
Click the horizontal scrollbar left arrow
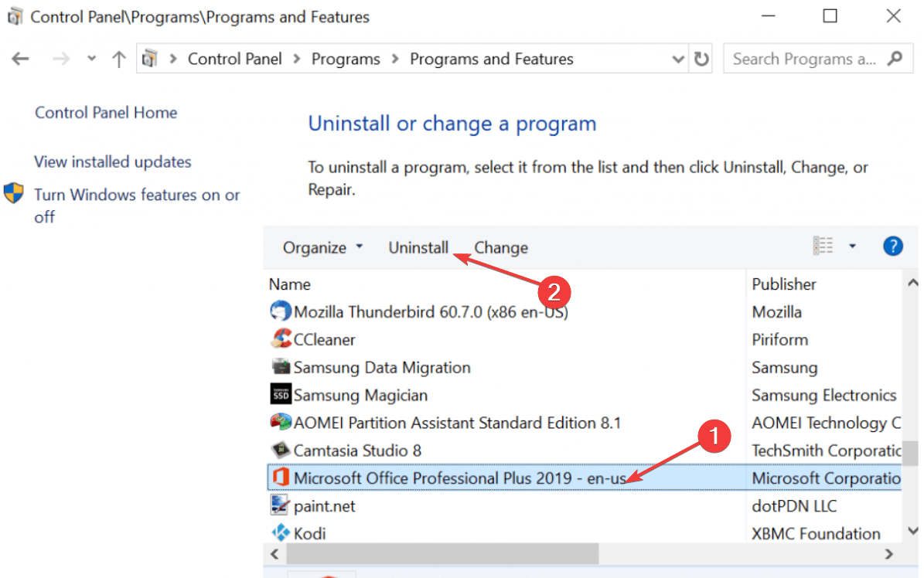coord(274,554)
